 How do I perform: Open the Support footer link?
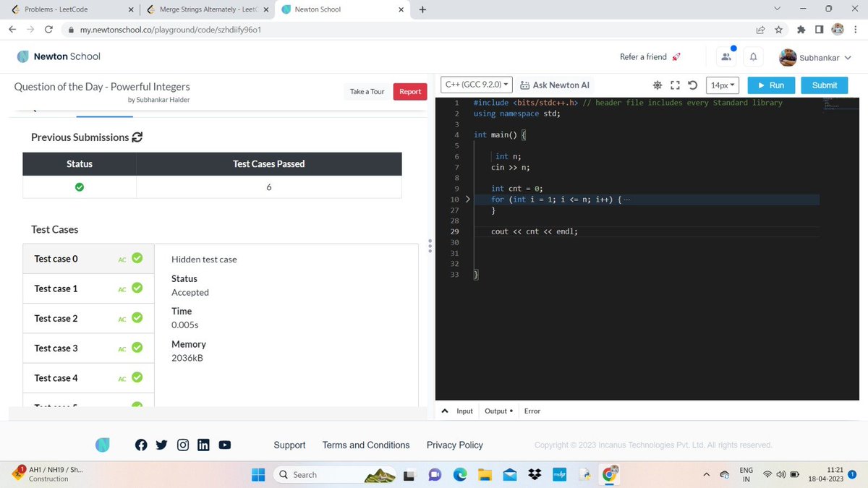point(289,445)
